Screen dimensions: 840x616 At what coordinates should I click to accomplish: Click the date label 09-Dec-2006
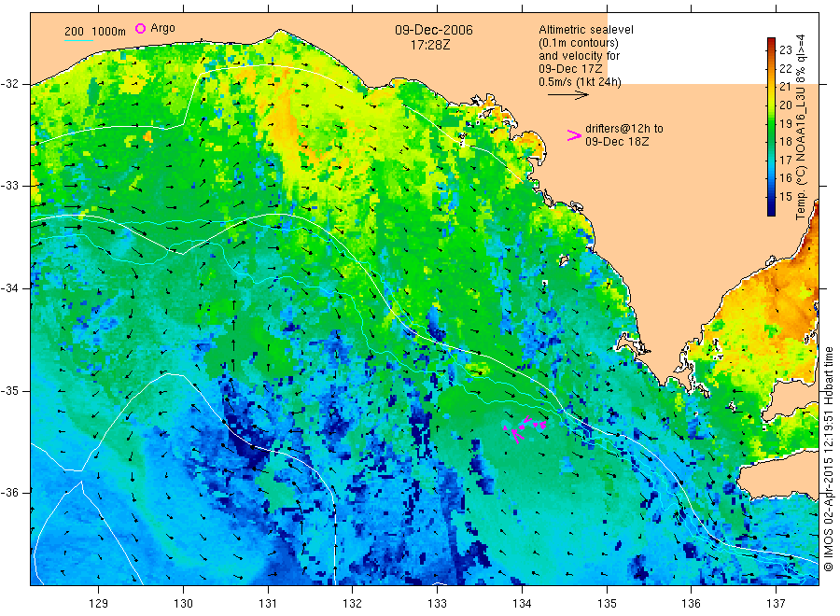click(434, 30)
